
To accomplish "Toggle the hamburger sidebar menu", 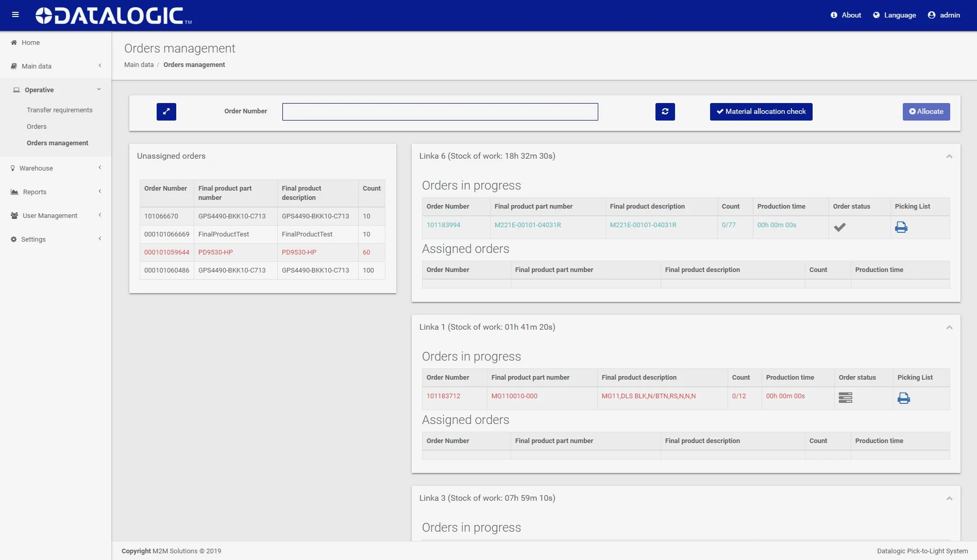I will 15,15.
